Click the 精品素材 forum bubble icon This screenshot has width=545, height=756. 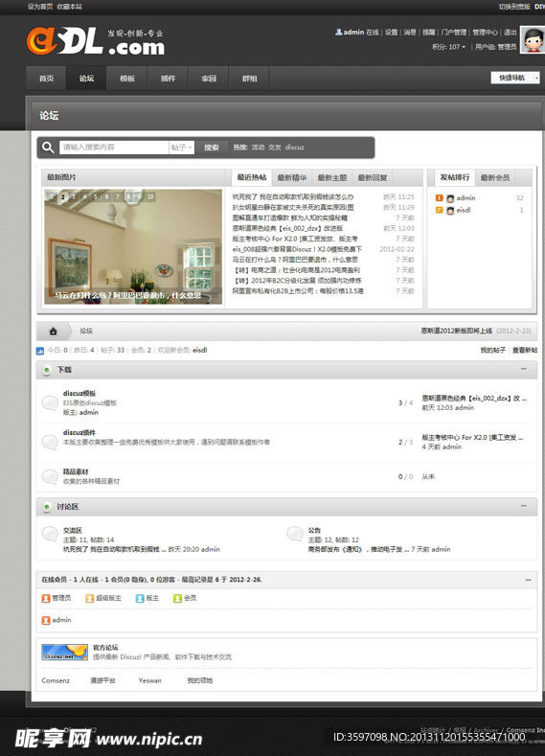tap(50, 476)
